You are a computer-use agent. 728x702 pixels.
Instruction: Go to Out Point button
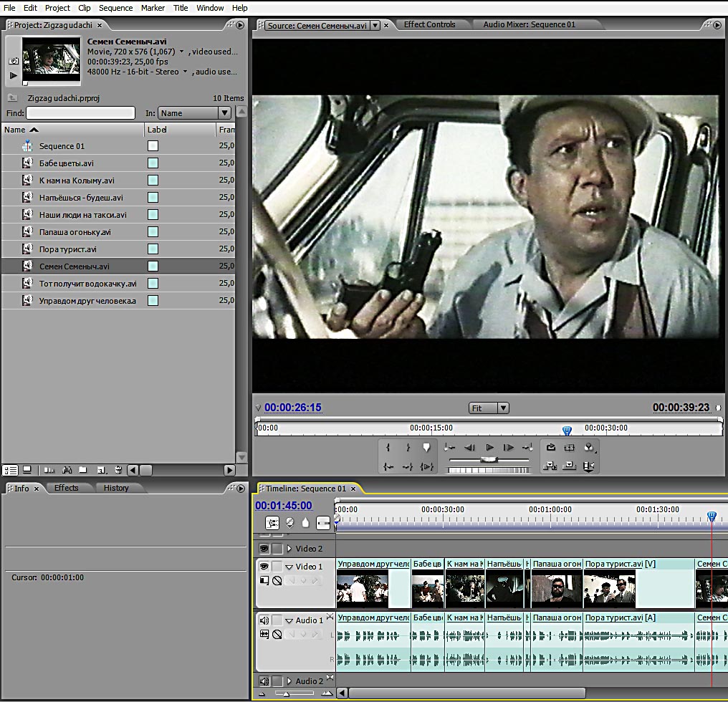[408, 466]
